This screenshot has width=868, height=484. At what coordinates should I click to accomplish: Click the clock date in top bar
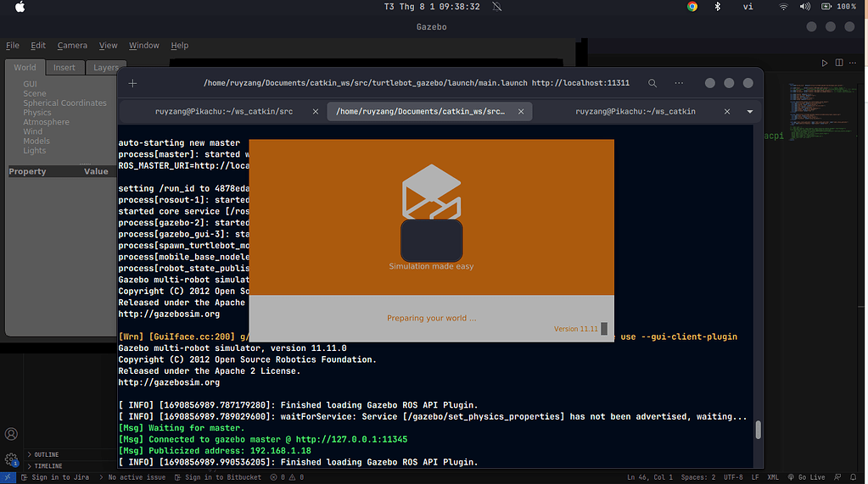click(432, 7)
